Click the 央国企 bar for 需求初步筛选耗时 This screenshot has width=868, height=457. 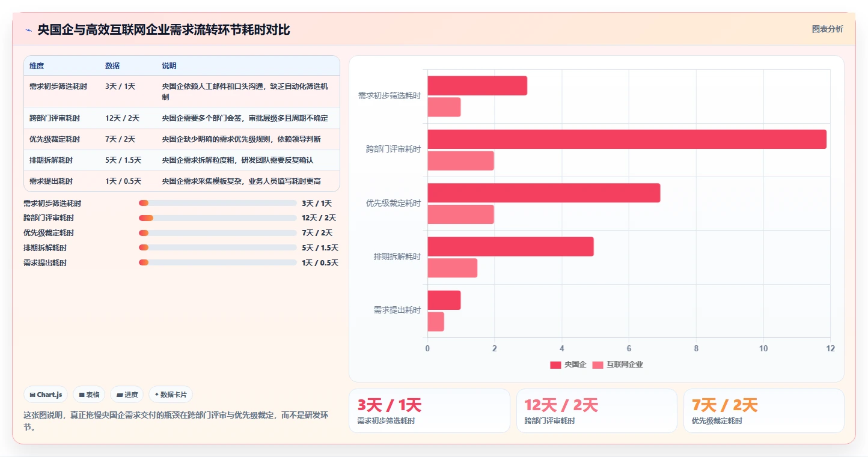477,86
